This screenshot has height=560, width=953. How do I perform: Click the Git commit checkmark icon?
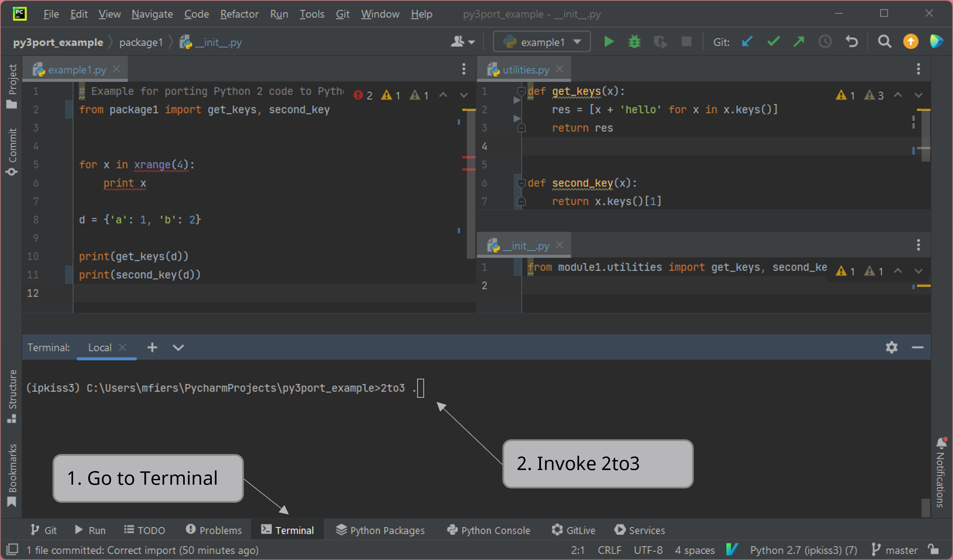[773, 42]
